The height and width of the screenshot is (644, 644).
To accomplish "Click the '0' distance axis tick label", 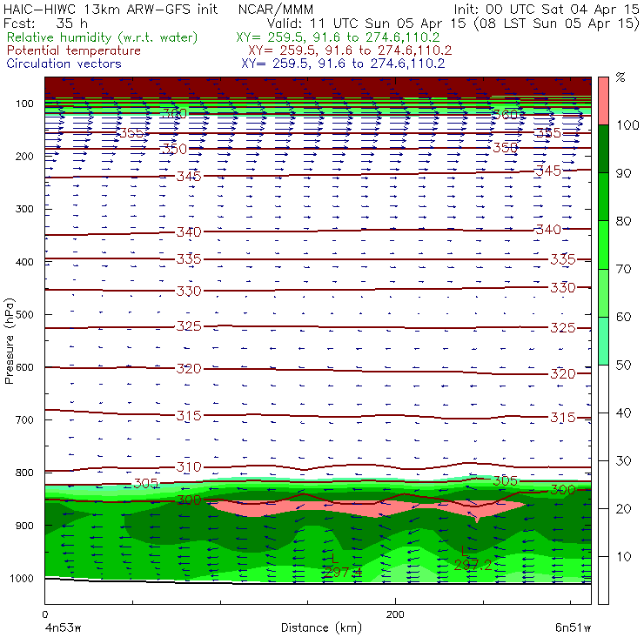I will [45, 614].
